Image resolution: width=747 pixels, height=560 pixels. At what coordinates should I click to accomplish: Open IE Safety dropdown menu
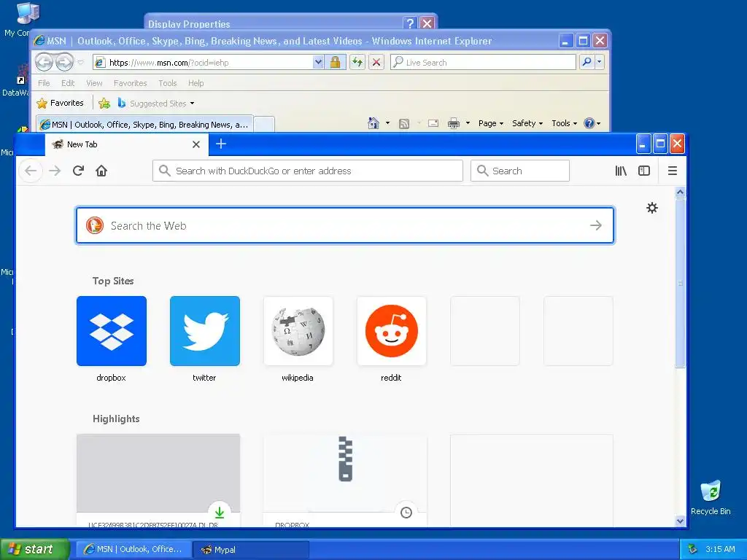527,123
